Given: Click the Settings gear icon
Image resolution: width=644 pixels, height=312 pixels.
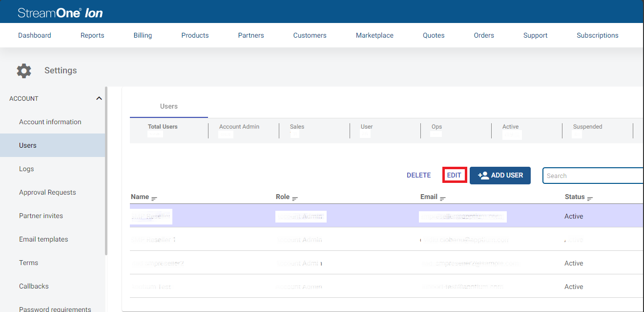Looking at the screenshot, I should tap(24, 70).
